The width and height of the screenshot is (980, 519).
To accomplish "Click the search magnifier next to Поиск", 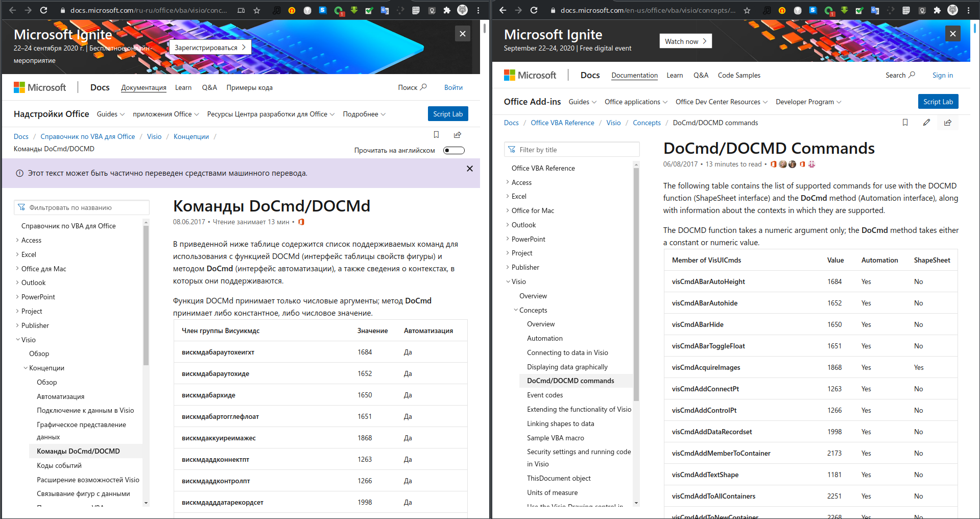I will tap(423, 87).
